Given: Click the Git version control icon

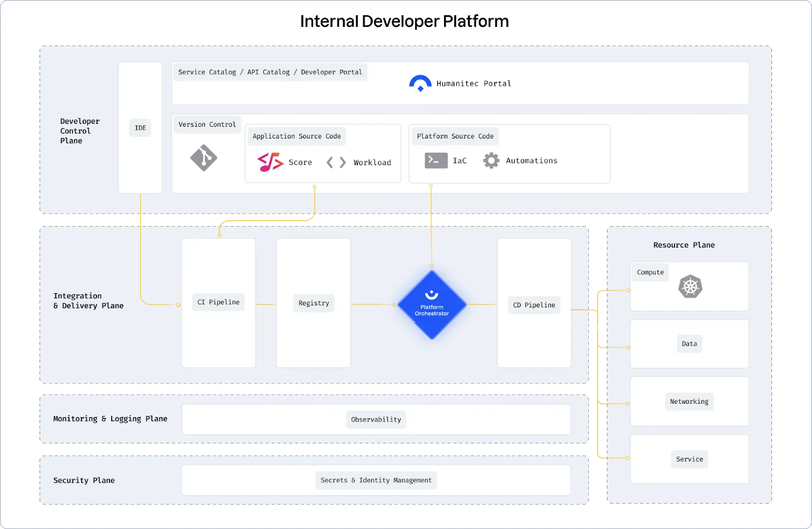Looking at the screenshot, I should 204,158.
